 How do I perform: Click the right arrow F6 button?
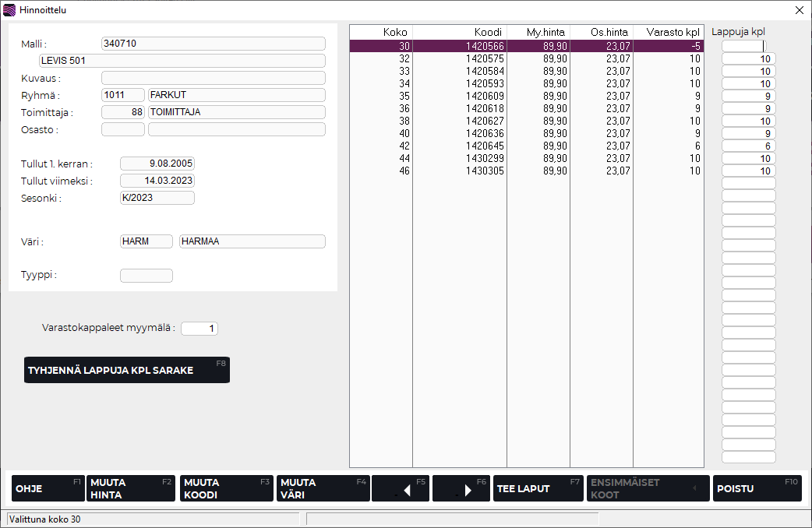[461, 488]
